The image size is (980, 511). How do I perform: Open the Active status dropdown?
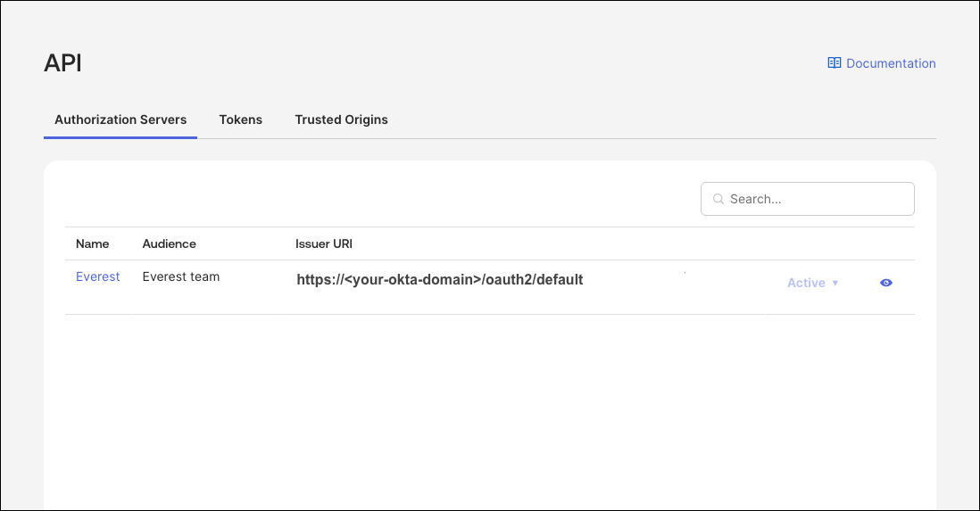tap(812, 283)
